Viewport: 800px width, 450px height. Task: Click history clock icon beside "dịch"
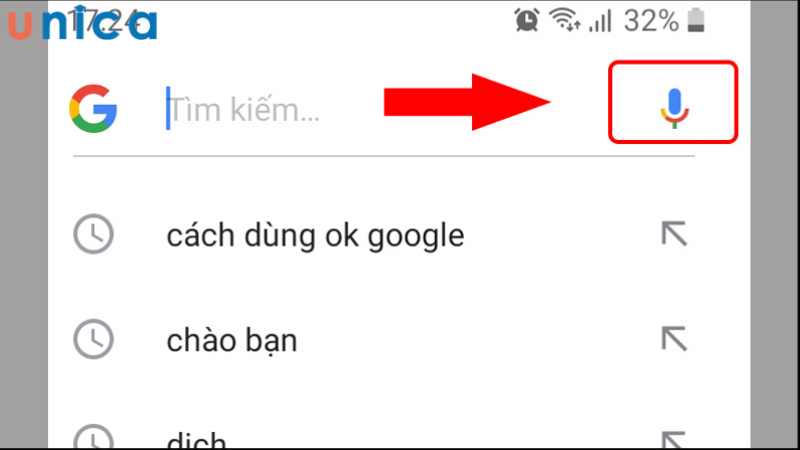click(x=93, y=437)
